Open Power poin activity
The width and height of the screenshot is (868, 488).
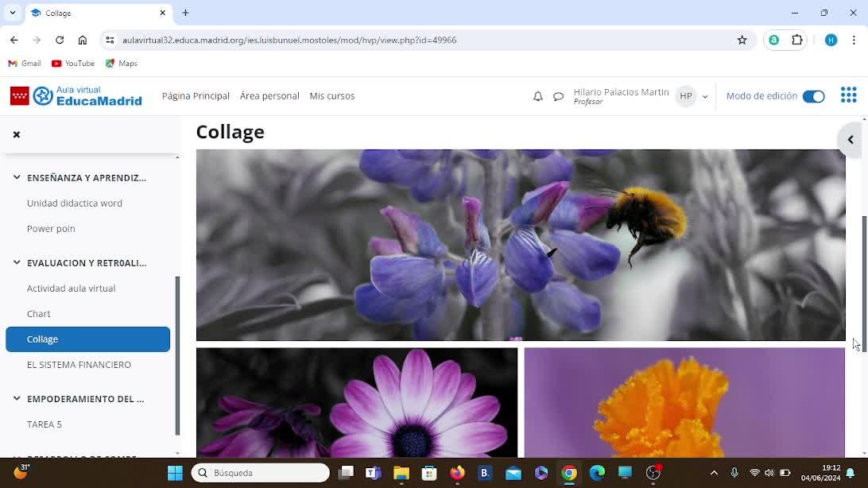[51, 229]
